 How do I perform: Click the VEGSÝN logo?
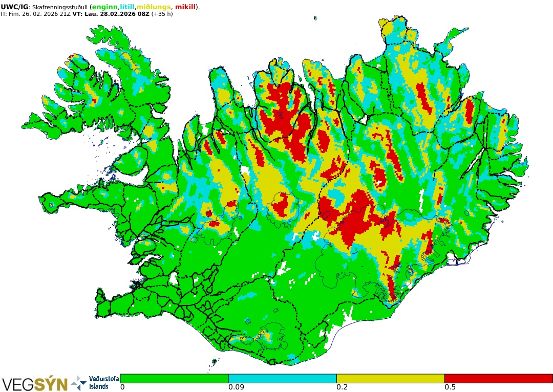click(35, 384)
